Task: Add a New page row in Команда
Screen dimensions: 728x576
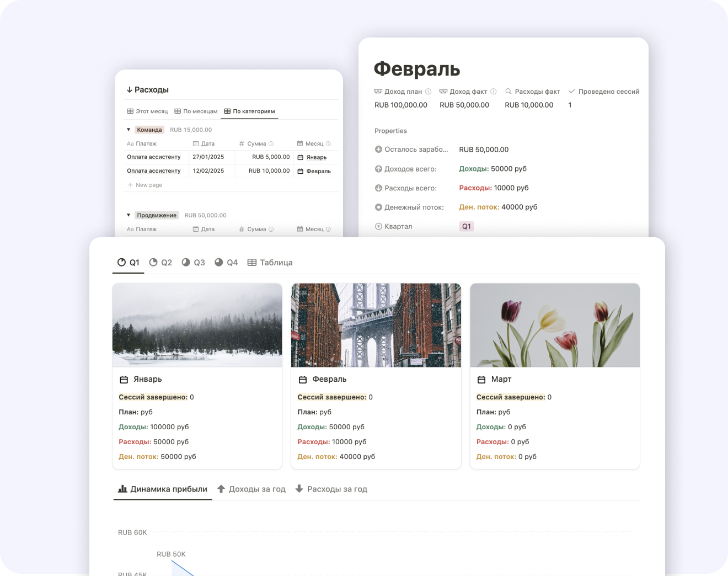Action: tap(145, 185)
